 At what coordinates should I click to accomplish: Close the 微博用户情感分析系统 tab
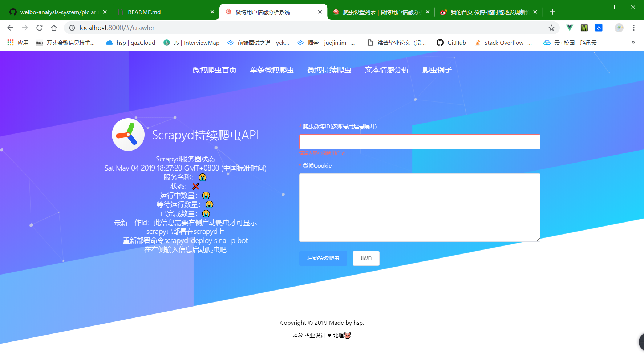tap(320, 12)
